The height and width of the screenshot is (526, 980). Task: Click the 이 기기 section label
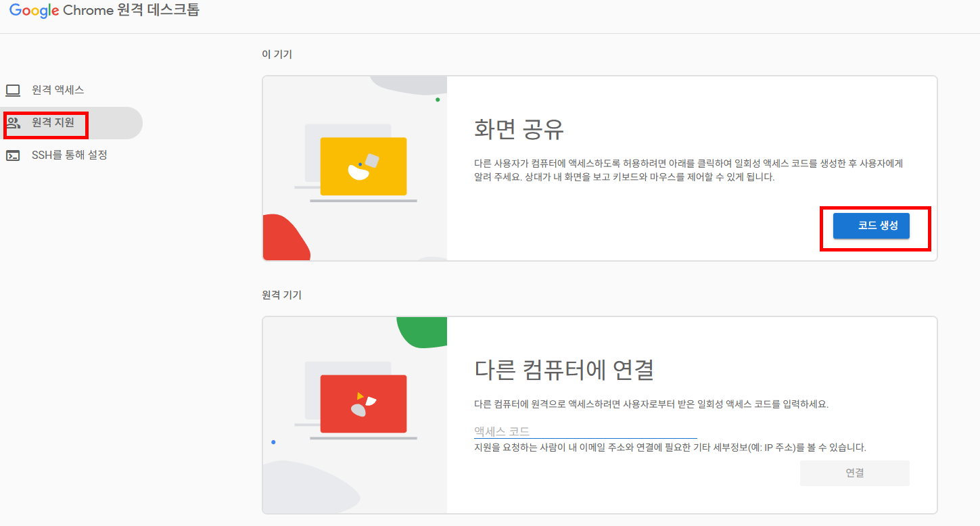[277, 54]
